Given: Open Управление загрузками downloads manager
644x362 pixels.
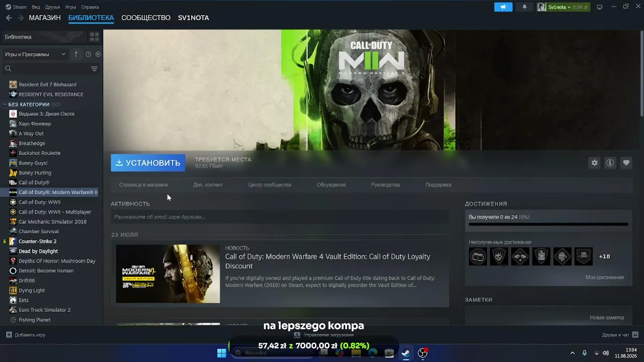Looking at the screenshot, I should click(x=324, y=335).
